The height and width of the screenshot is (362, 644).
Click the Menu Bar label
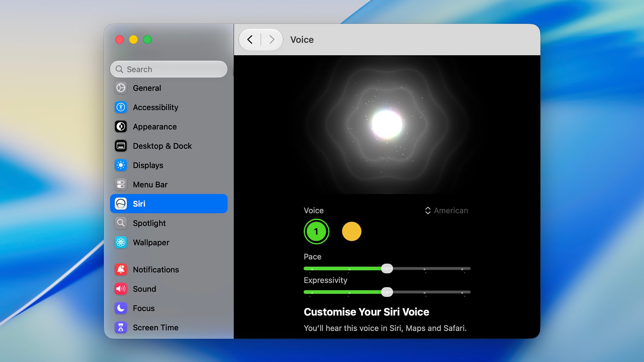(150, 185)
